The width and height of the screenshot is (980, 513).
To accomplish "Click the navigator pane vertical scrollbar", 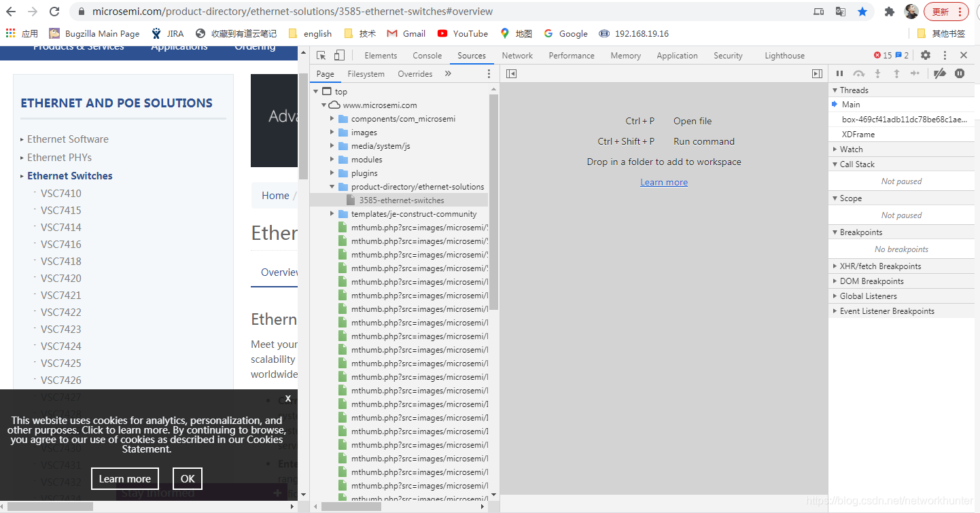I will (x=494, y=202).
